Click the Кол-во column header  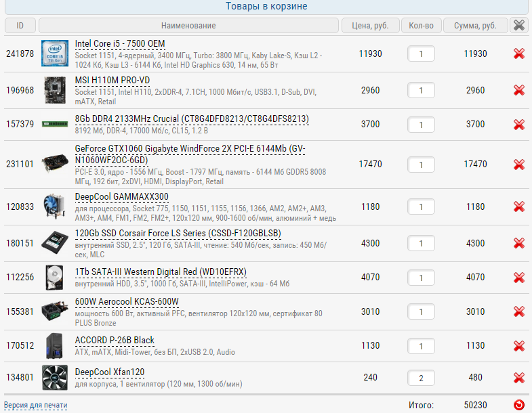[421, 26]
